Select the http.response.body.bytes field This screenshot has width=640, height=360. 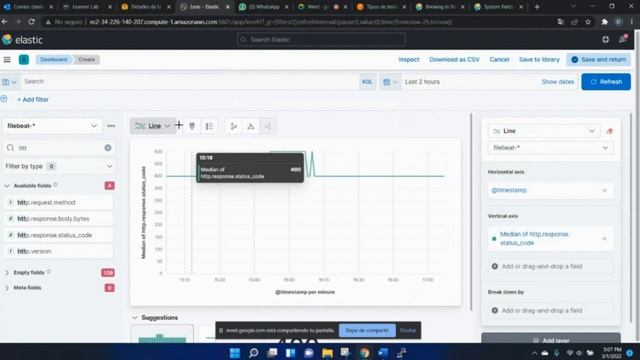coord(58,219)
